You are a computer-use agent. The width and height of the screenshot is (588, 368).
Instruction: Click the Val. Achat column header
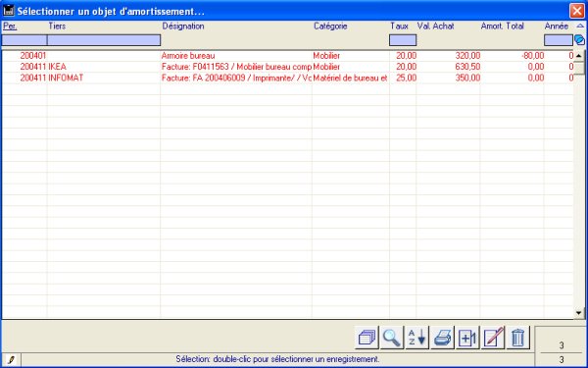coord(435,26)
